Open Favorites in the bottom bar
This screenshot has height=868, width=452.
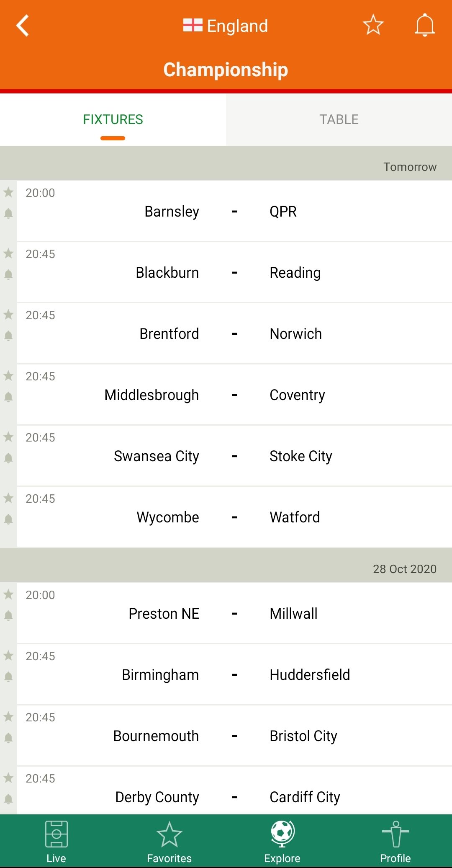(x=169, y=842)
